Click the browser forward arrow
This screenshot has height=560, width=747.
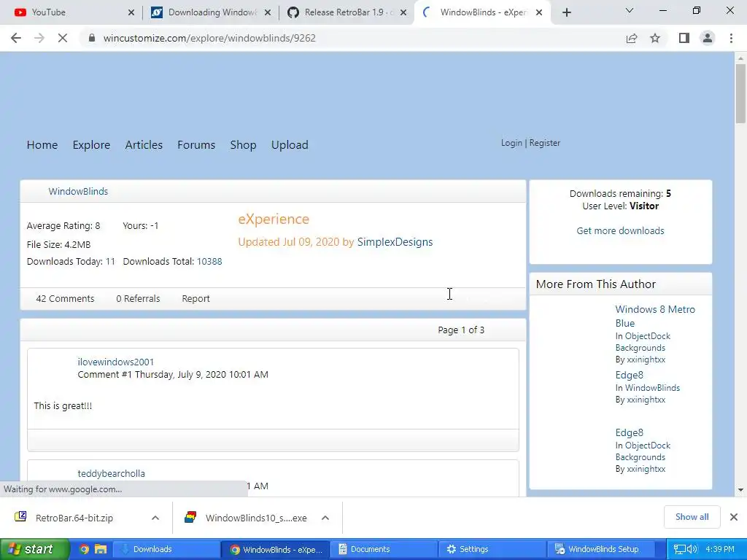(39, 38)
